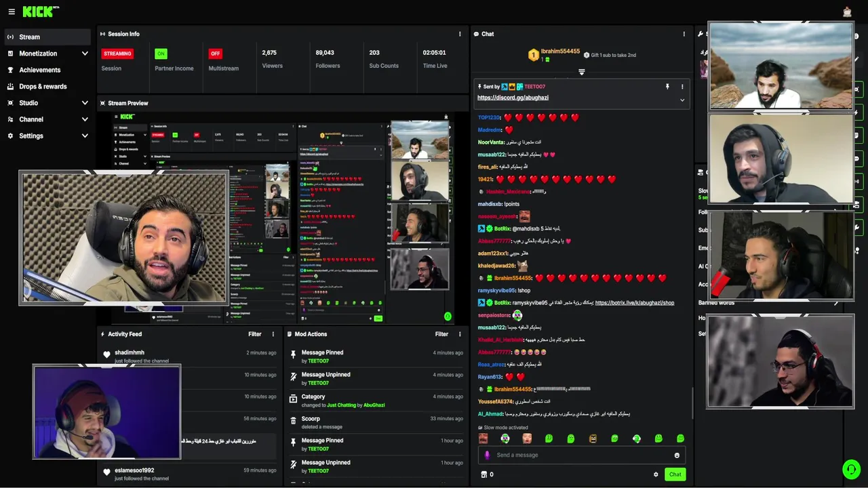Click heart icon next to shadimhmh follow
This screenshot has height=488, width=868.
(x=106, y=354)
